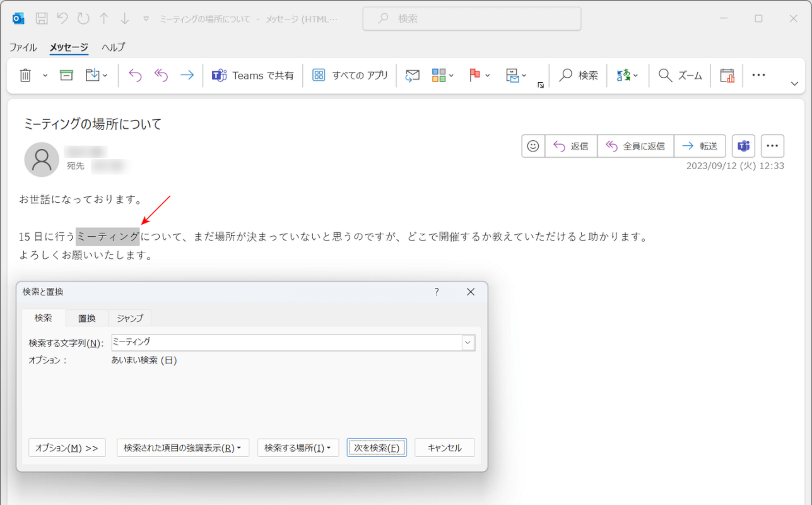Go to previous item with up arrow

(x=104, y=19)
